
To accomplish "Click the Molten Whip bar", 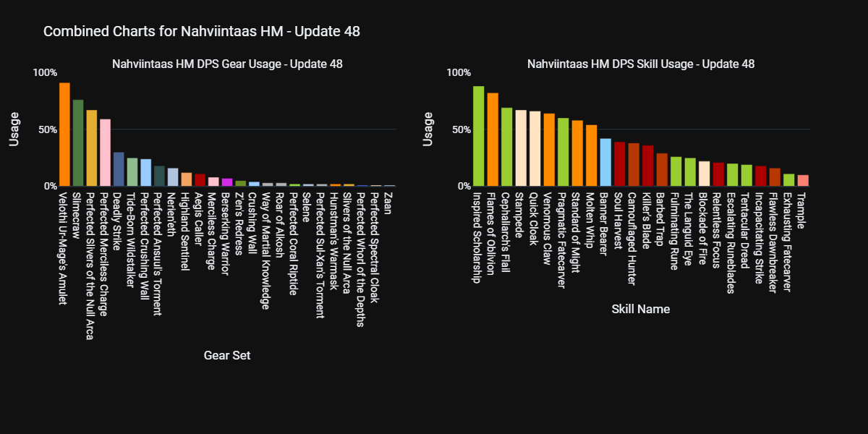I will click(591, 156).
